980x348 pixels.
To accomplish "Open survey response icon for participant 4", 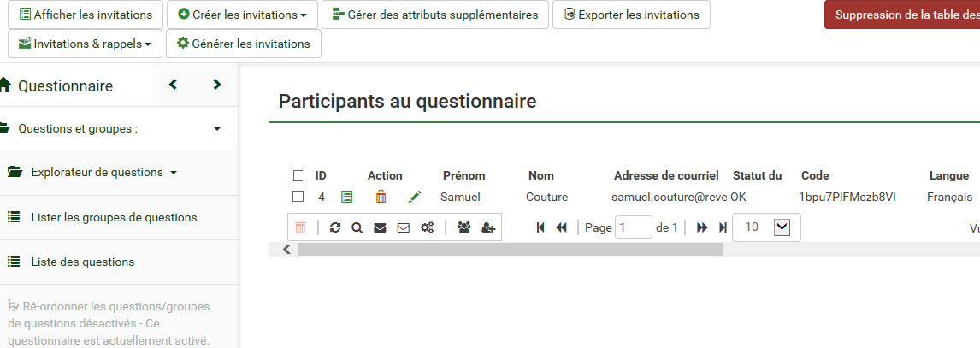I will pyautogui.click(x=346, y=197).
